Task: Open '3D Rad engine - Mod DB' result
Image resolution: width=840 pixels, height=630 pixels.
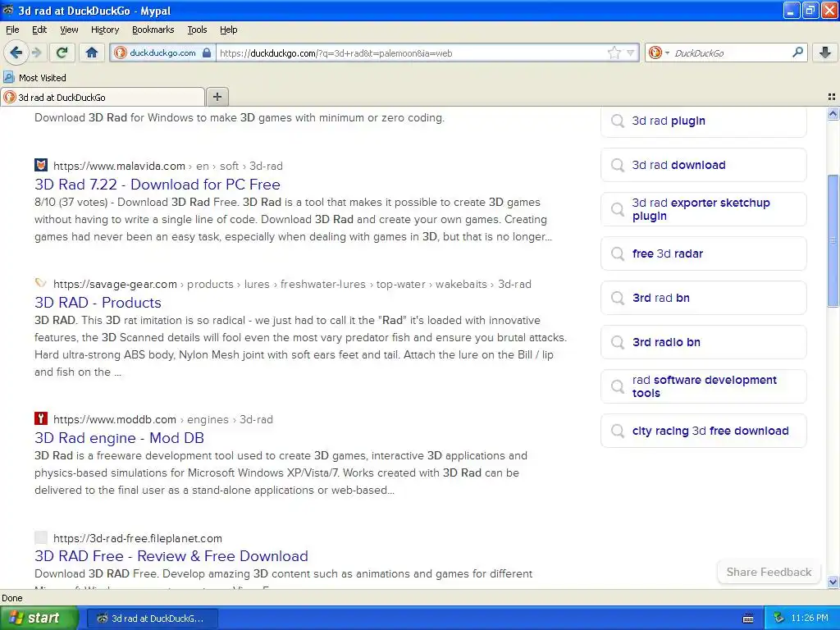Action: (119, 438)
